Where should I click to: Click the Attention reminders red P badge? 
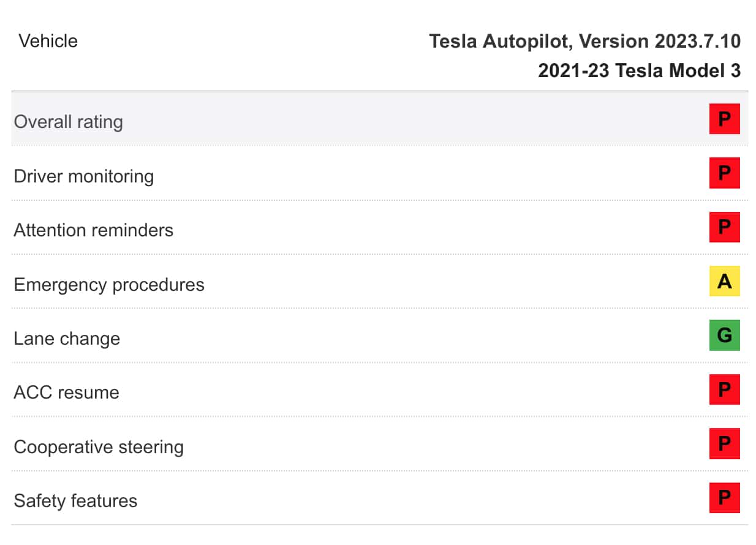pos(724,227)
